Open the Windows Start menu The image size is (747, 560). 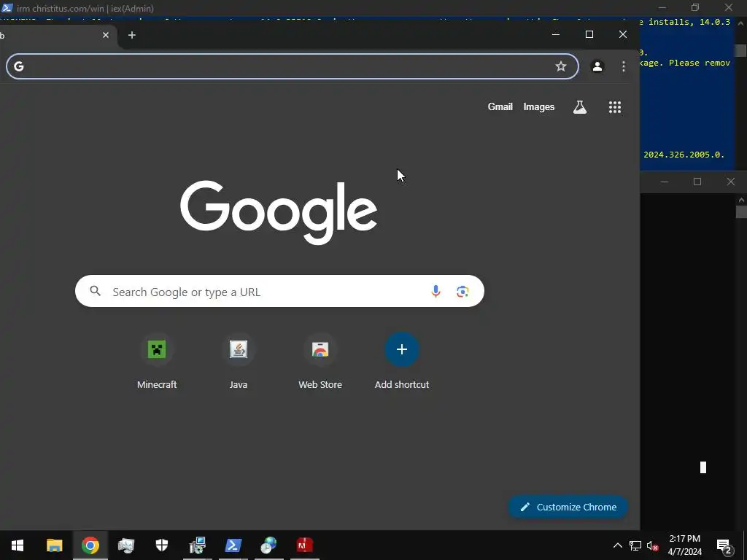[x=18, y=545]
